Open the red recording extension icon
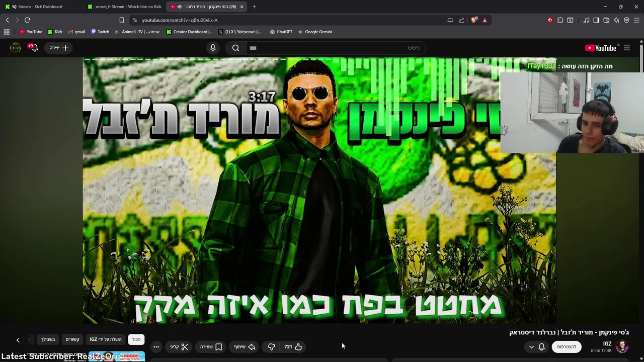The width and height of the screenshot is (644, 362). click(550, 20)
